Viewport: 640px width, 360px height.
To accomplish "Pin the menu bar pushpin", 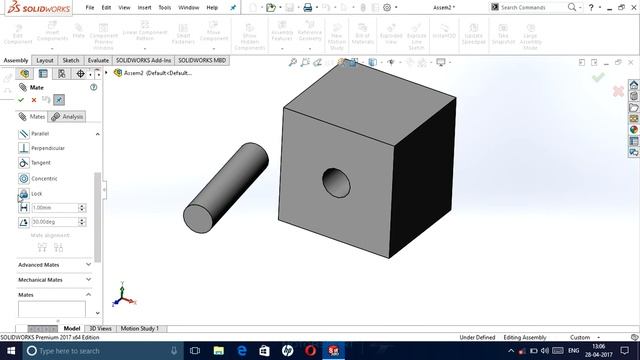I will 233,7.
